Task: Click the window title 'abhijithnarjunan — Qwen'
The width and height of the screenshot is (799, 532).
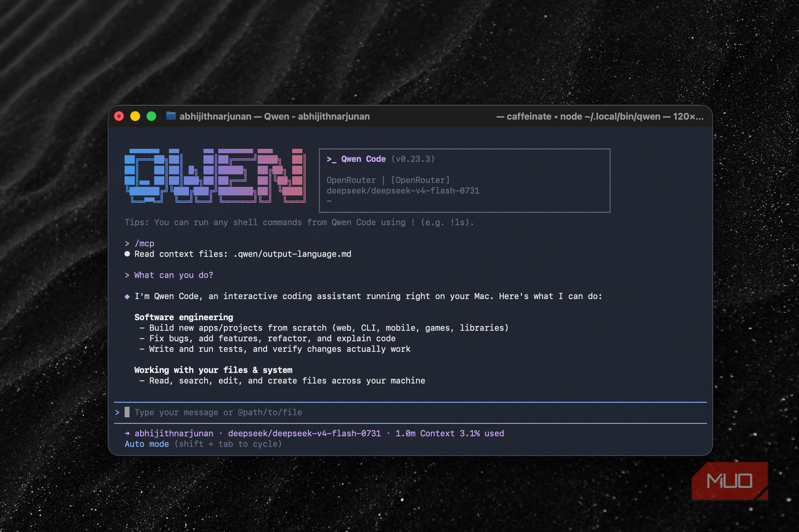Action: [x=275, y=117]
